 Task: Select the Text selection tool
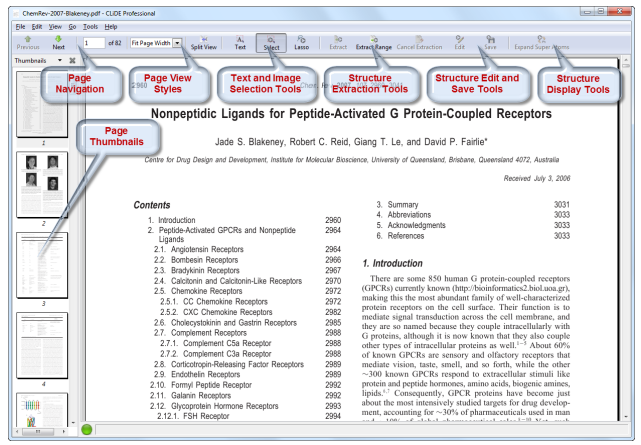(x=240, y=43)
